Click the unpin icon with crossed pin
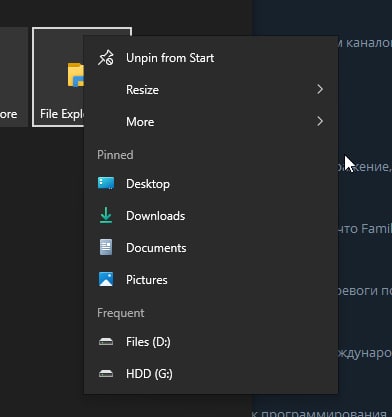This screenshot has height=417, width=392. point(106,58)
